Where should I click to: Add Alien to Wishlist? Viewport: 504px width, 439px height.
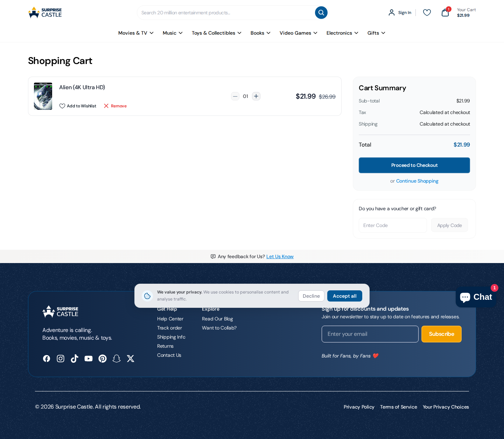tap(78, 106)
